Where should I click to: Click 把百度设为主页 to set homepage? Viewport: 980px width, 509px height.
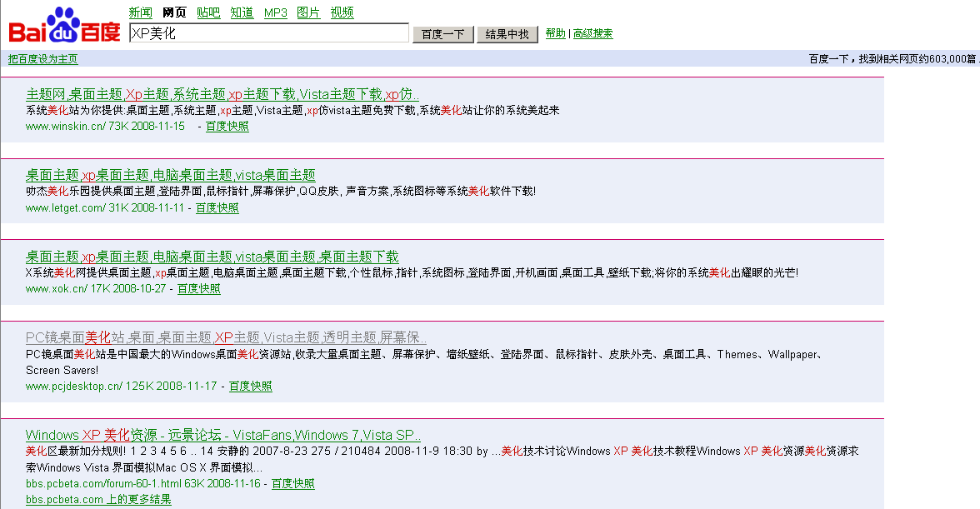coord(42,59)
